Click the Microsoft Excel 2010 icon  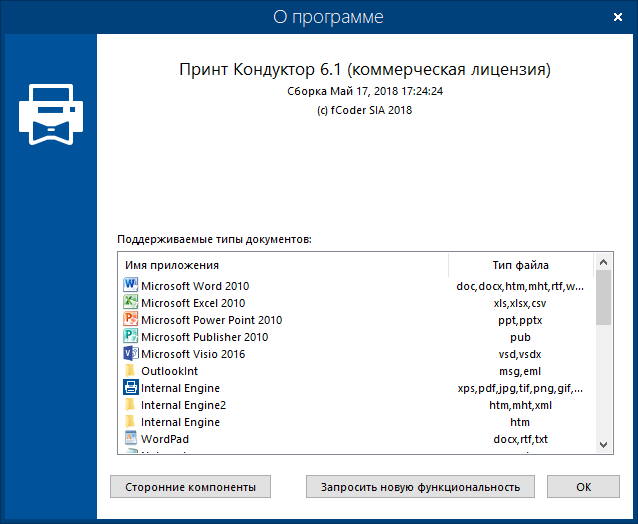tap(130, 303)
